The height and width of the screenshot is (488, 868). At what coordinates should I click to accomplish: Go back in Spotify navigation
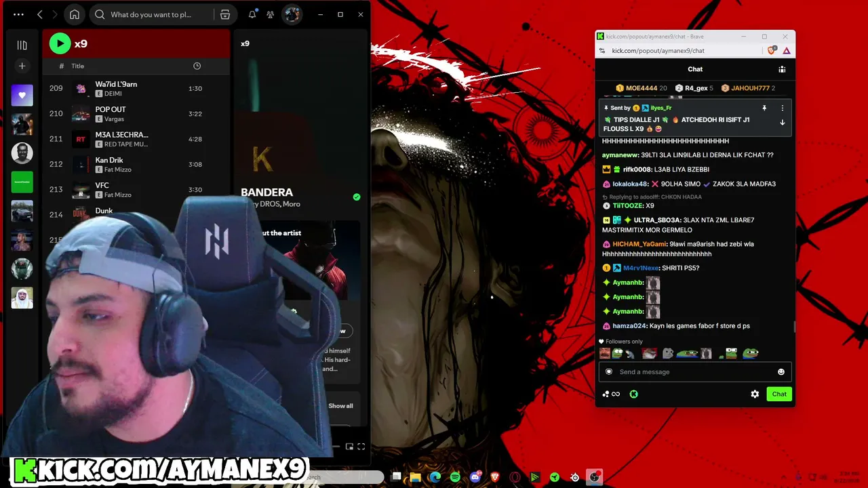[40, 14]
